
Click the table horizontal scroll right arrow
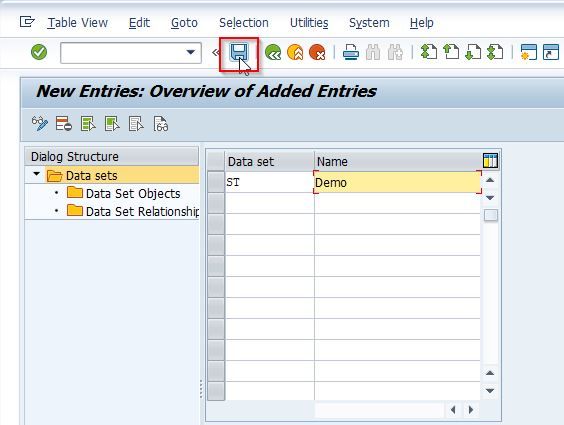[x=470, y=410]
